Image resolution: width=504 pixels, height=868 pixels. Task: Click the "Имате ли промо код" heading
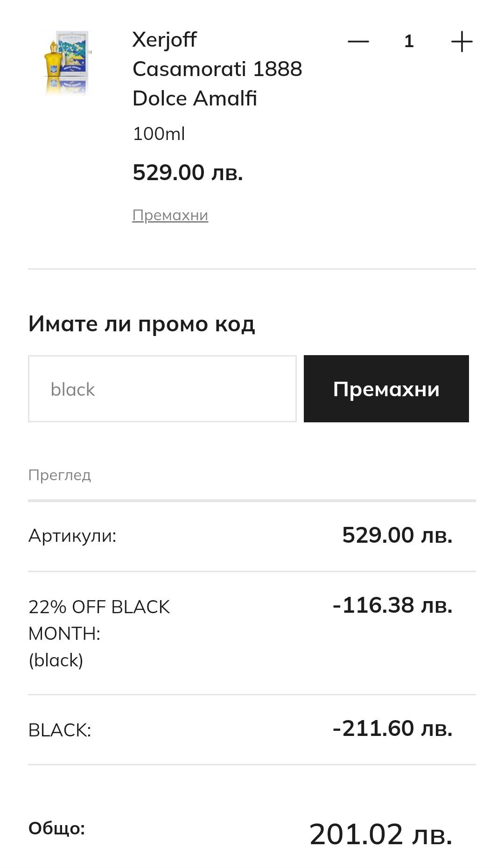pos(141,324)
